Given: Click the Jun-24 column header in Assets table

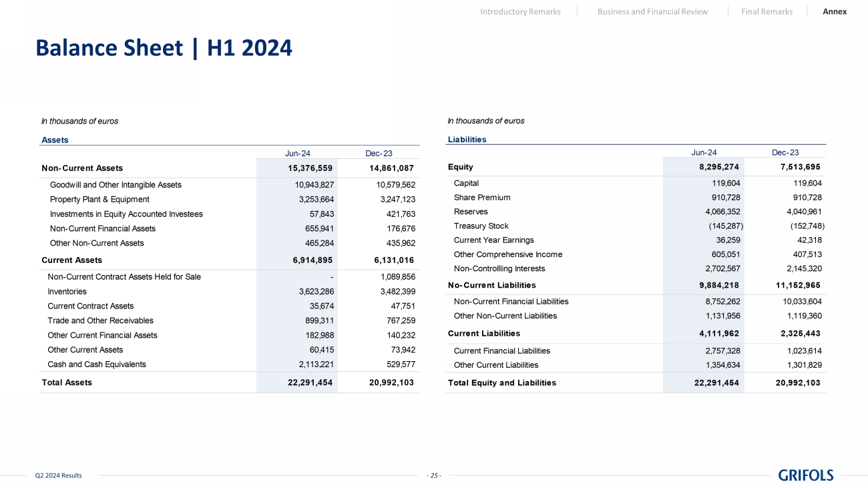Looking at the screenshot, I should [296, 154].
